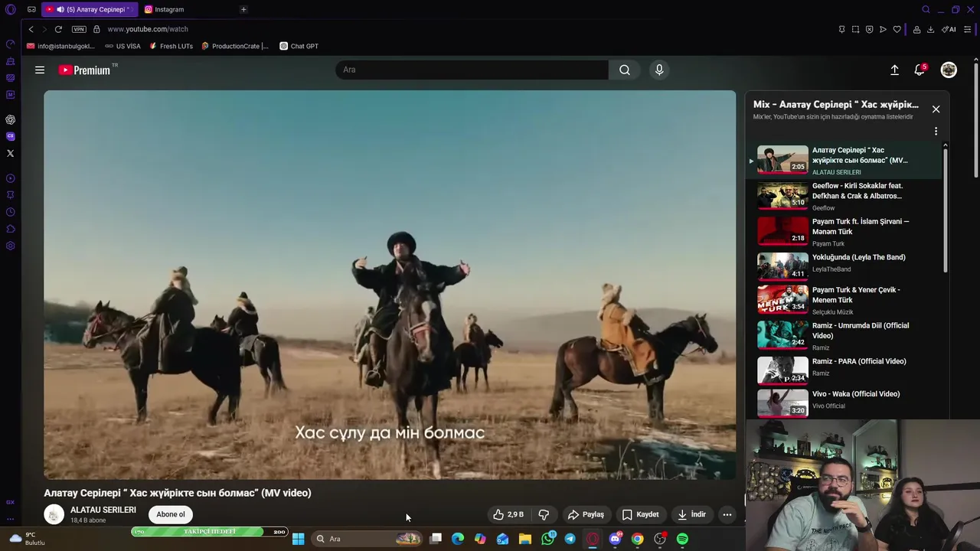Click the YouTube search magnifier button
The image size is (980, 551).
click(x=625, y=70)
